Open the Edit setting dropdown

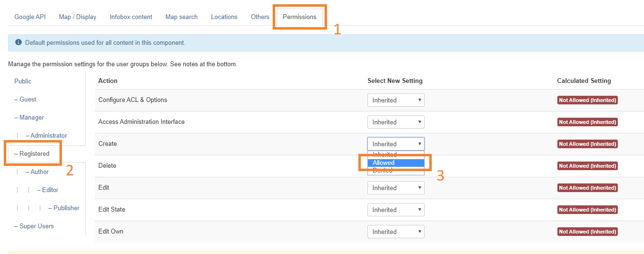pos(396,188)
